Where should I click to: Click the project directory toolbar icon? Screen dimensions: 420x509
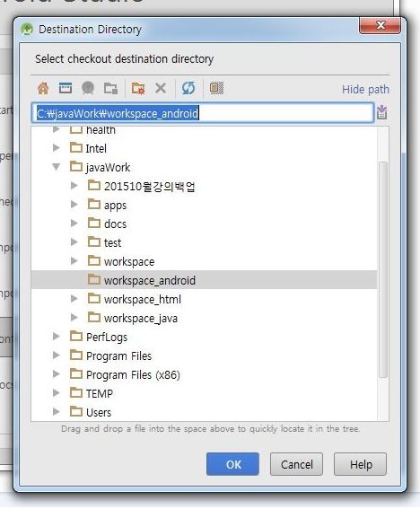88,88
